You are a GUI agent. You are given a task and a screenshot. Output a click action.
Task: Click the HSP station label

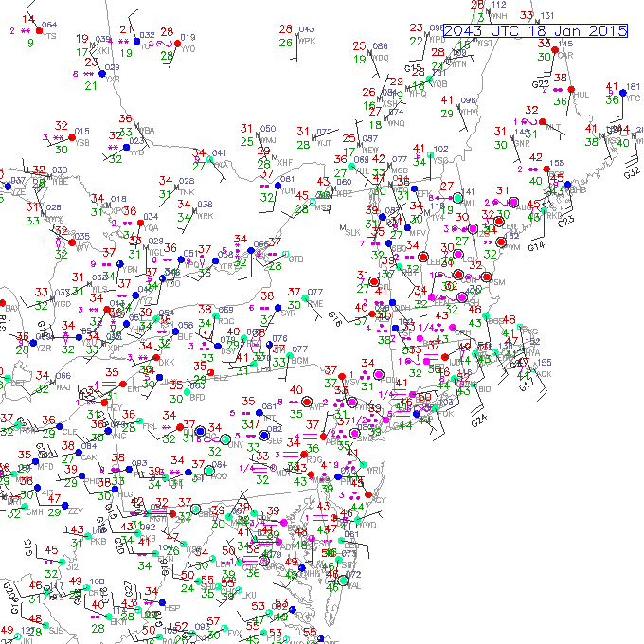pos(172,608)
